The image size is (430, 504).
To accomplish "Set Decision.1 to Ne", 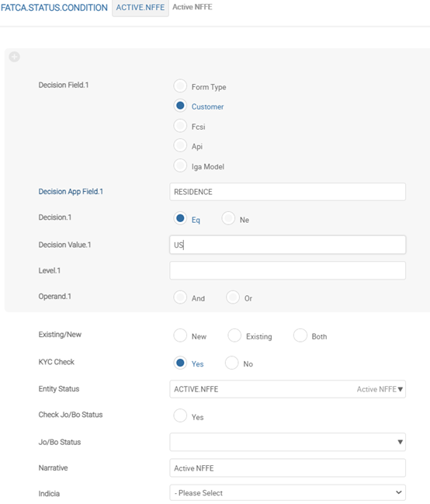I will click(228, 218).
